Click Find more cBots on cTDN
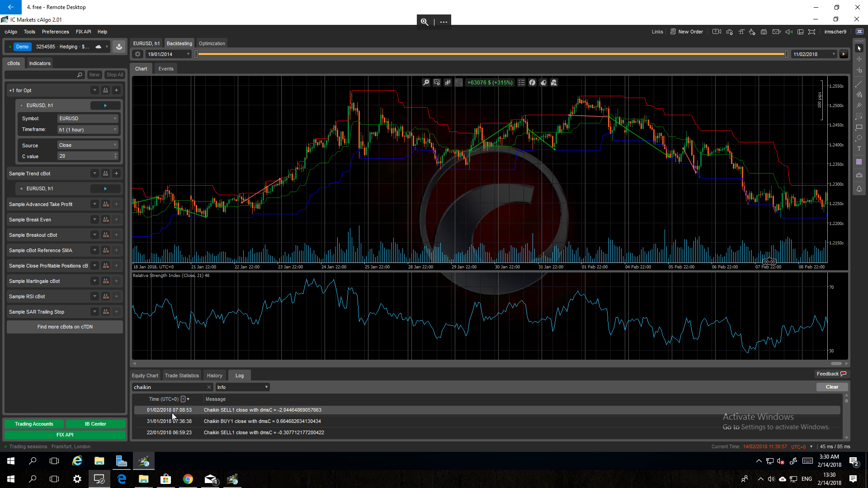Image resolution: width=868 pixels, height=488 pixels. (65, 327)
